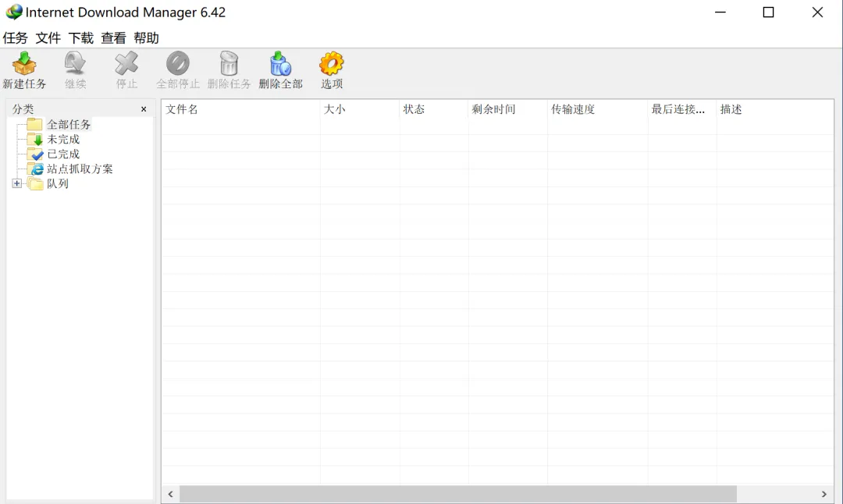Select the 已完成 checkmark folder icon
Viewport: 843px width, 504px height.
35,154
